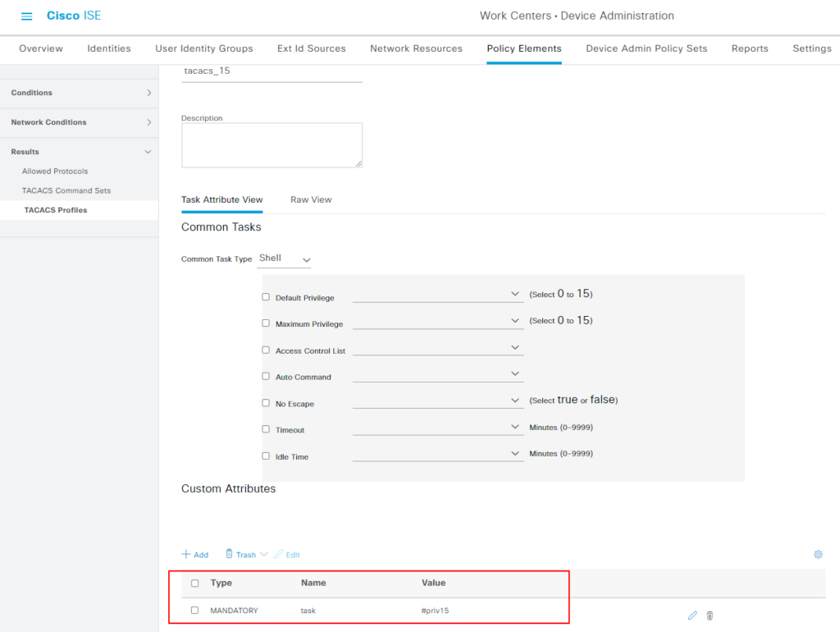This screenshot has height=632, width=840.
Task: Click the Trash toolbar button
Action: (241, 555)
